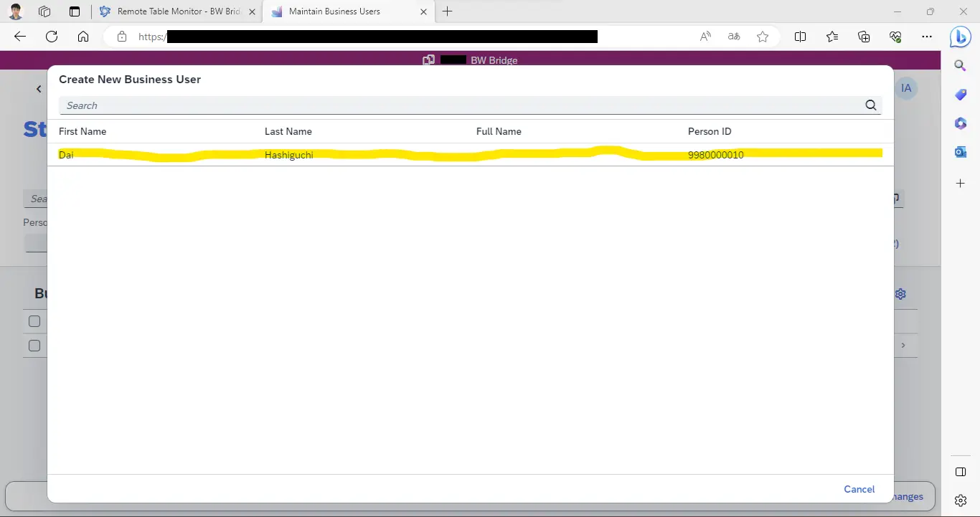Open the IA user avatar menu
Image resolution: width=980 pixels, height=517 pixels.
coord(906,88)
